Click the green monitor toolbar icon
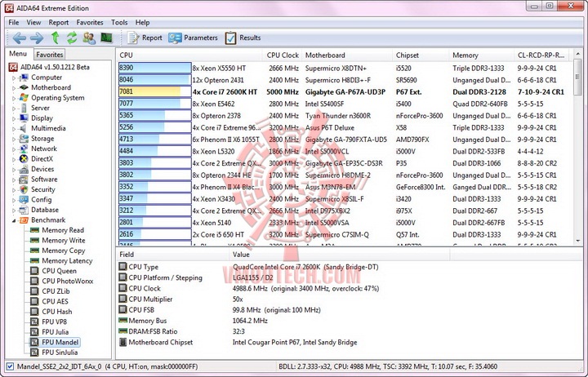The height and width of the screenshot is (377, 588). (x=106, y=38)
